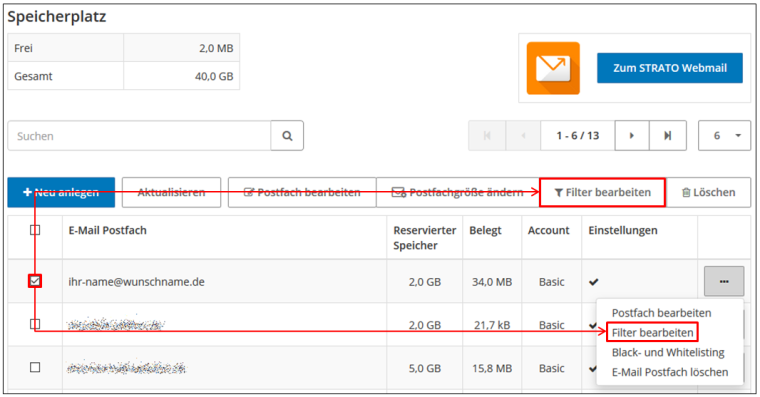Click the 1 - 6 / 13 page indicator

coord(578,136)
